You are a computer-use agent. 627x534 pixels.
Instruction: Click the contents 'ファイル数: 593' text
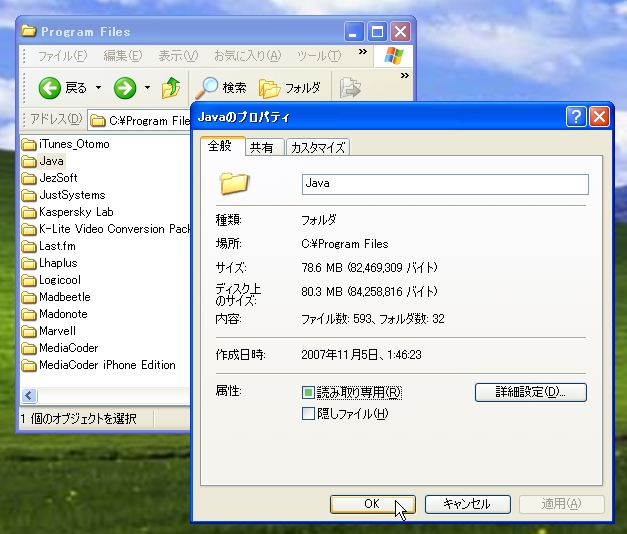337,319
